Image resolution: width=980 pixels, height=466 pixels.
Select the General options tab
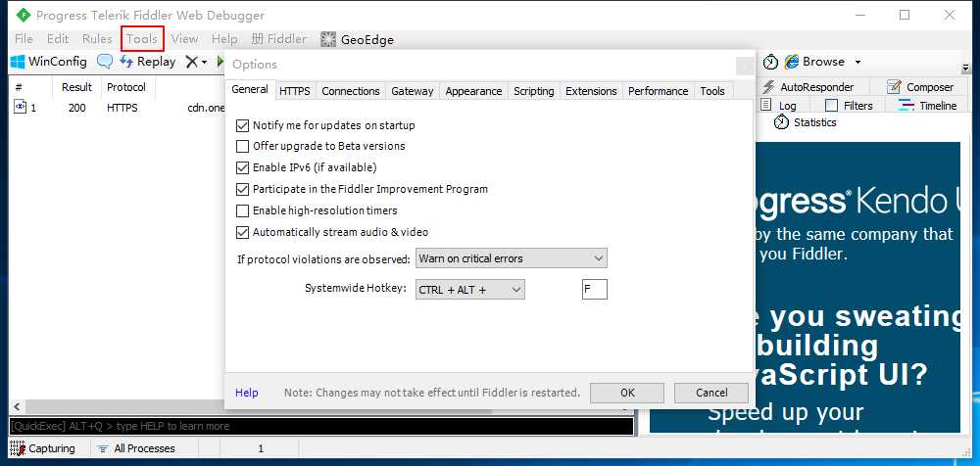coord(250,89)
